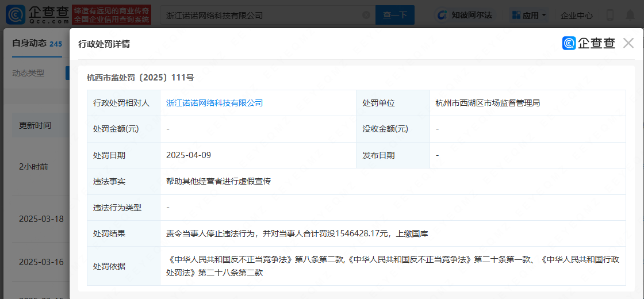Click the 动态类型 filter label

coord(28,73)
